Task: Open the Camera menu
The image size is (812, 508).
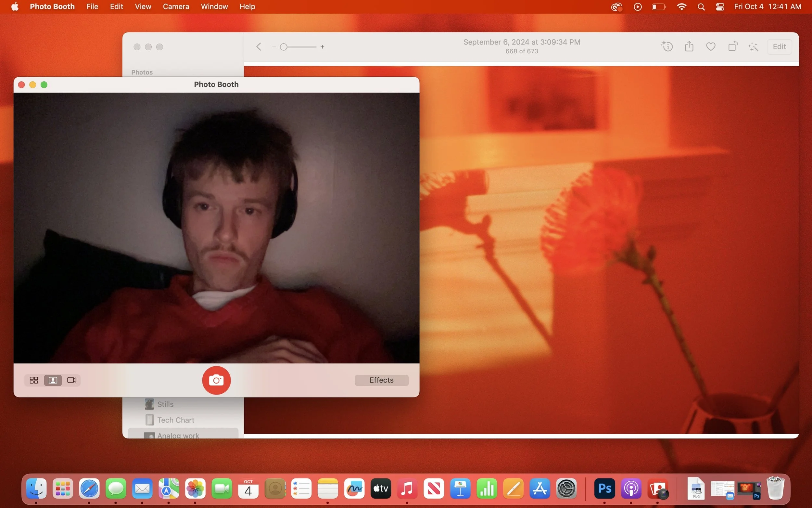Action: [176, 7]
